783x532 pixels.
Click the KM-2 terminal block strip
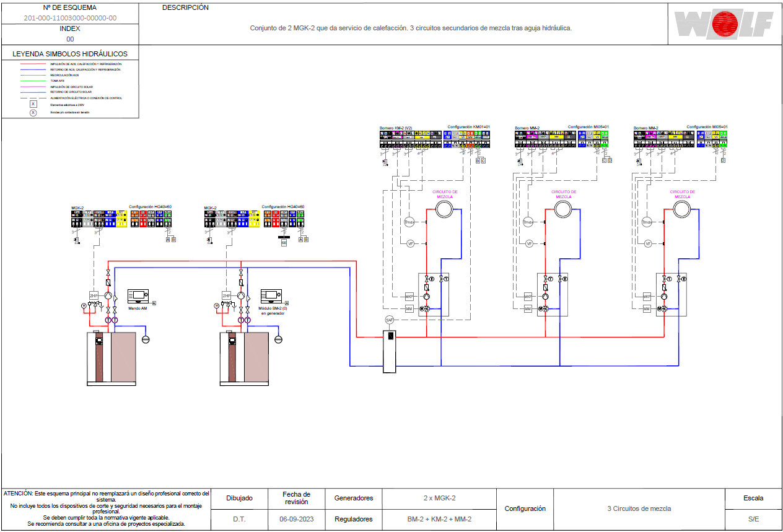pos(435,139)
